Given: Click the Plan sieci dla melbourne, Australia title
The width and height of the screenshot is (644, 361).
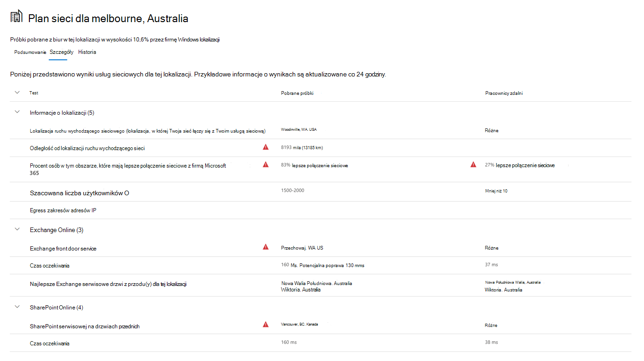Looking at the screenshot, I should (x=108, y=18).
